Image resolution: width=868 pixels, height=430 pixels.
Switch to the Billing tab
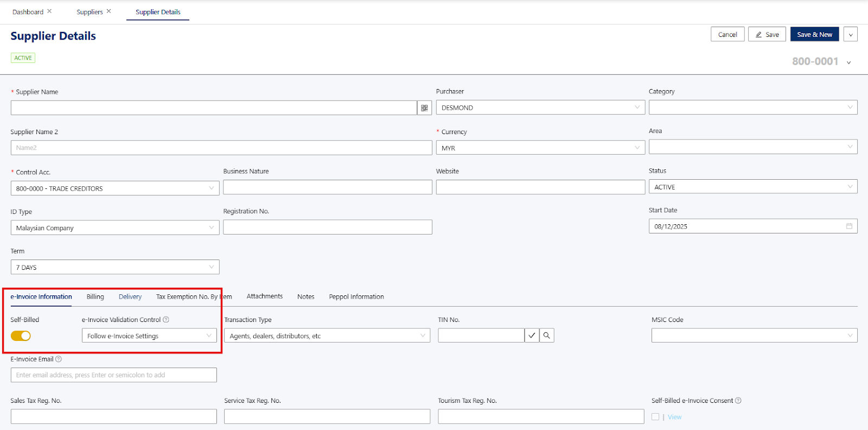point(95,297)
